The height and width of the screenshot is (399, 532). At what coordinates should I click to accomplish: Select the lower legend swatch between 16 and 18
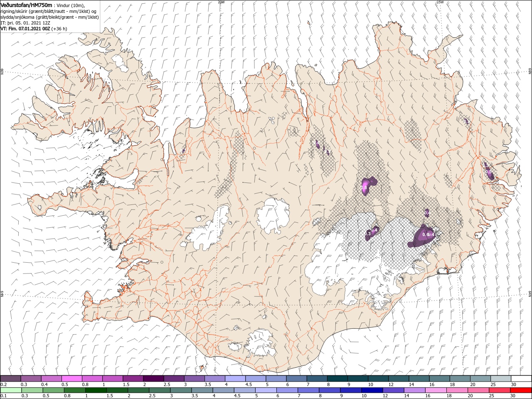(436, 390)
